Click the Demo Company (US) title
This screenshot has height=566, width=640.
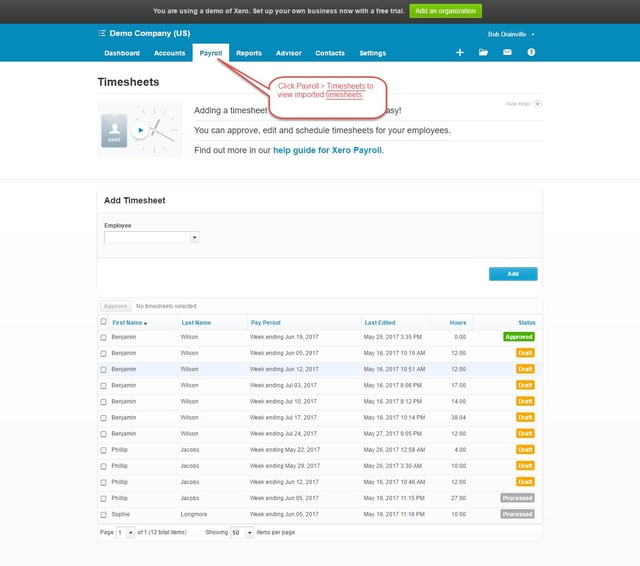(150, 33)
